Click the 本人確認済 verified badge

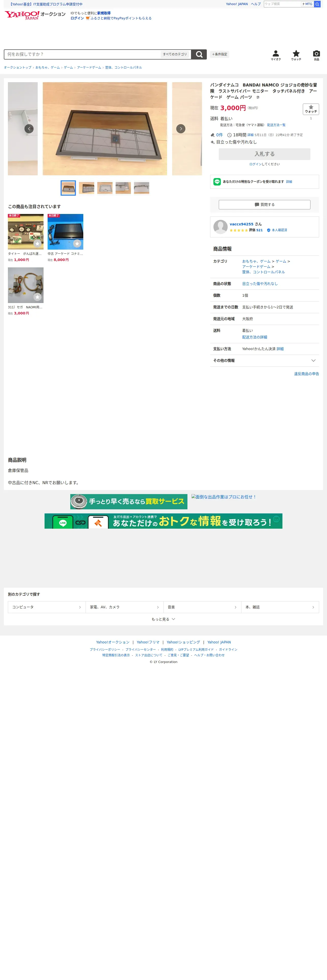[277, 230]
